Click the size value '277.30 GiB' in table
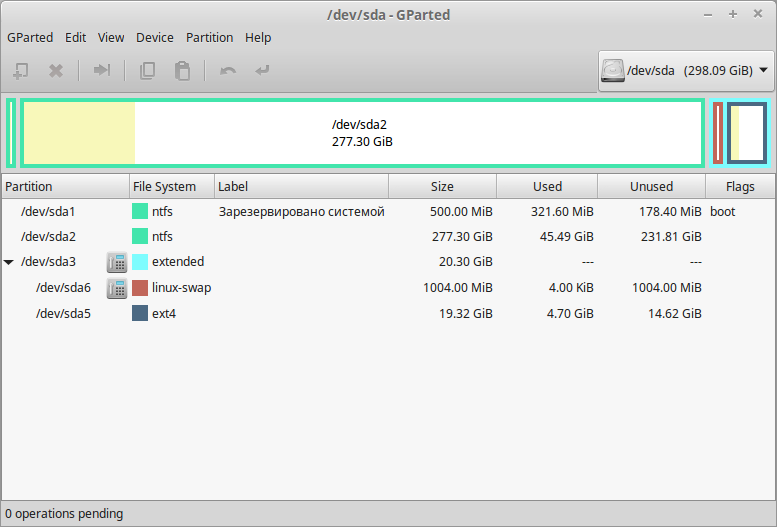Image resolution: width=777 pixels, height=527 pixels. click(x=462, y=236)
